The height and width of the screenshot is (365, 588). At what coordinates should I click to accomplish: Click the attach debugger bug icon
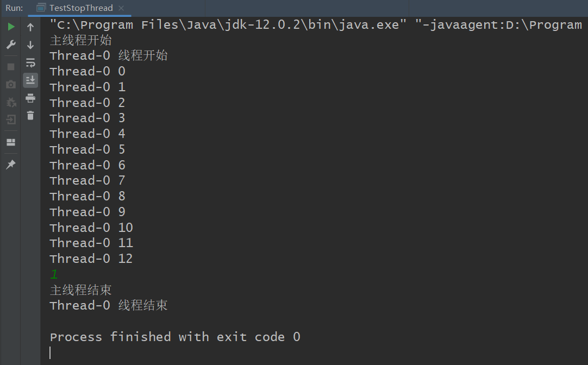[x=11, y=102]
